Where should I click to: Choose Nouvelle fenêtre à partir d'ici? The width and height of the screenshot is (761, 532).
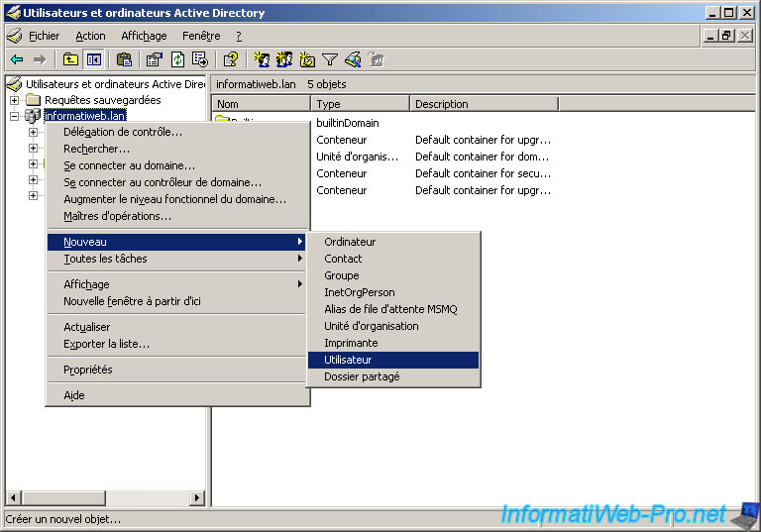[x=176, y=301]
